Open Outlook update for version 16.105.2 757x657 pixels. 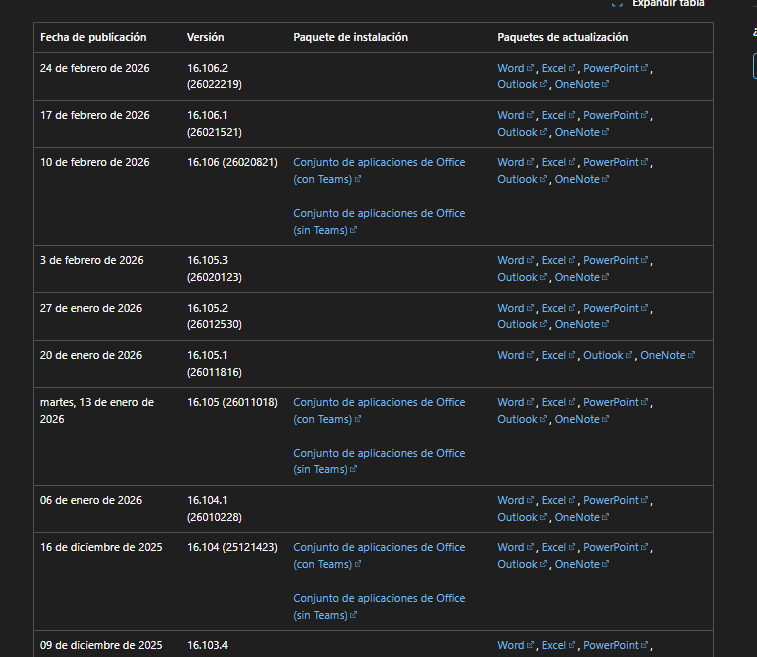pos(522,324)
